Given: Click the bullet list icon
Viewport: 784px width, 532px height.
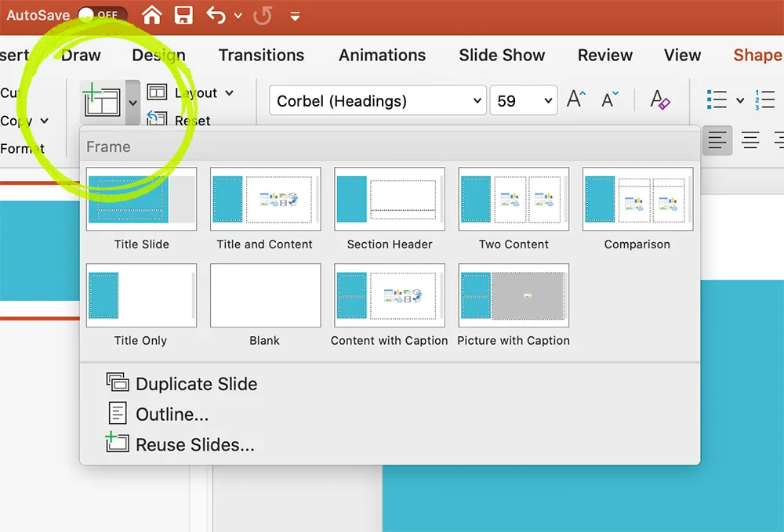Looking at the screenshot, I should click(717, 100).
